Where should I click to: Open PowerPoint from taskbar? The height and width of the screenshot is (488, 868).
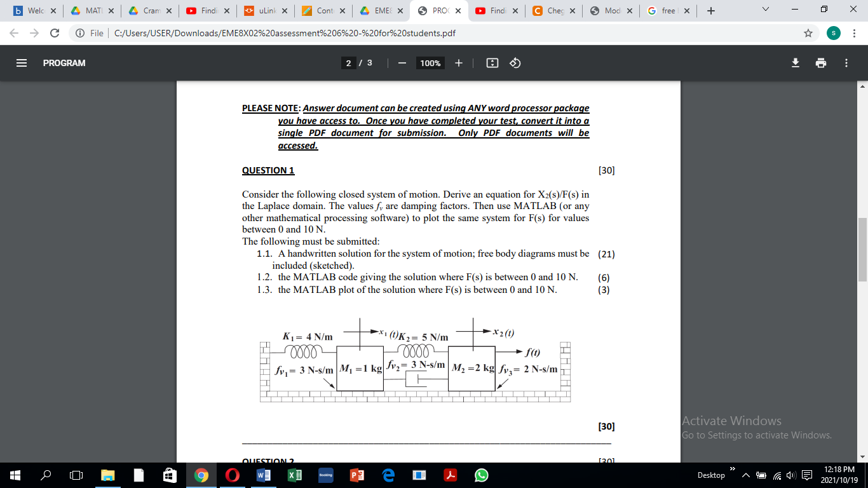click(x=356, y=475)
